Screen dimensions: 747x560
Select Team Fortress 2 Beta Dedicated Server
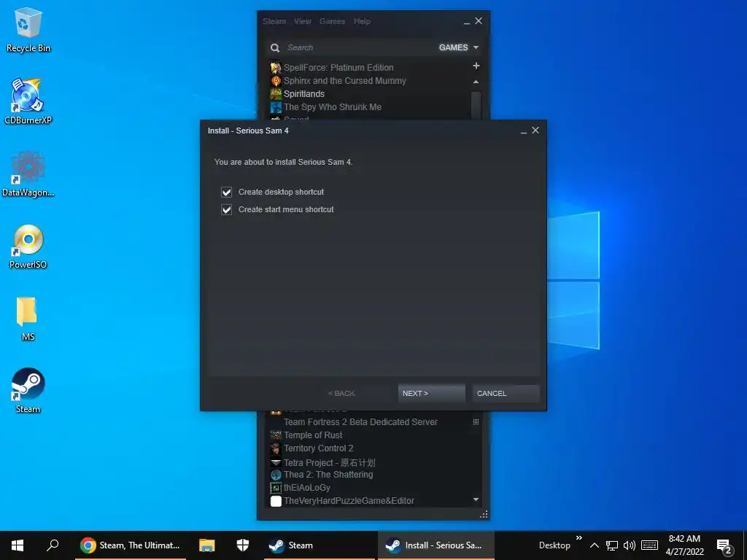coord(360,422)
